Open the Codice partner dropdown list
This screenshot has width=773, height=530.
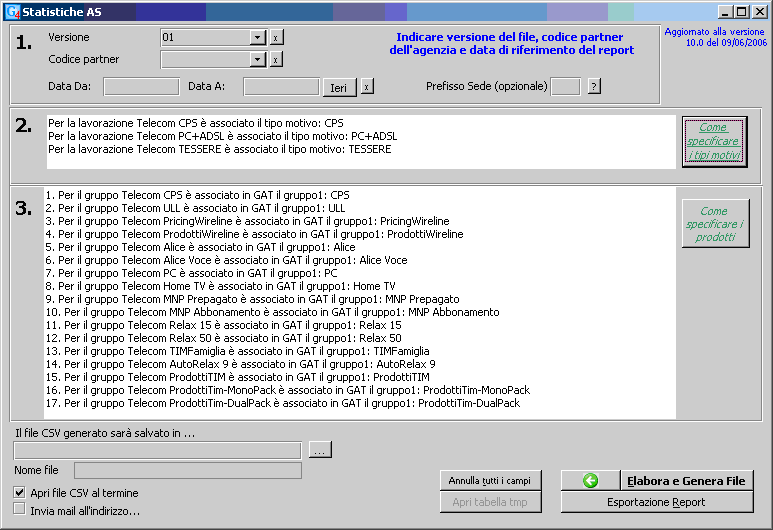(x=258, y=60)
